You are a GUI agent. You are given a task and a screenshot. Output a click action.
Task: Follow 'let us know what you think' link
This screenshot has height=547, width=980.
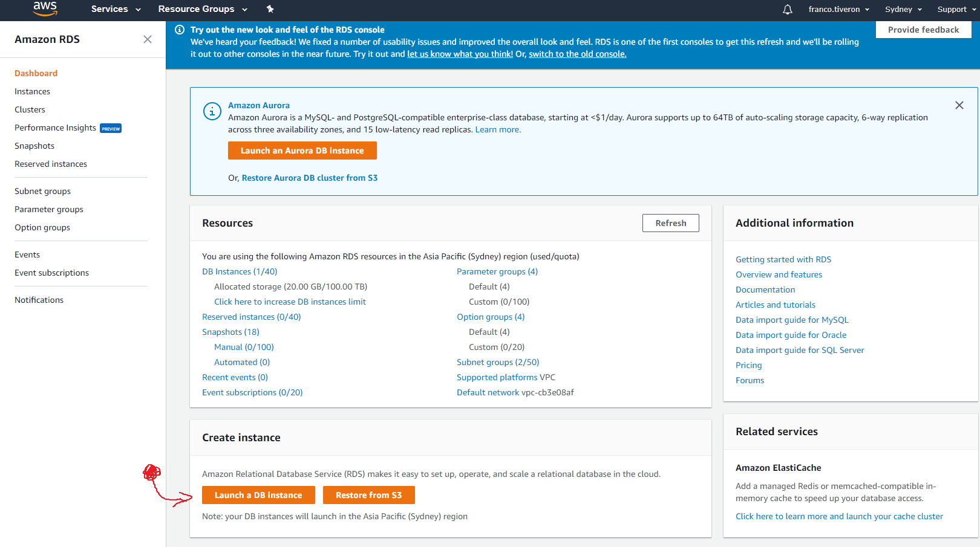point(460,54)
